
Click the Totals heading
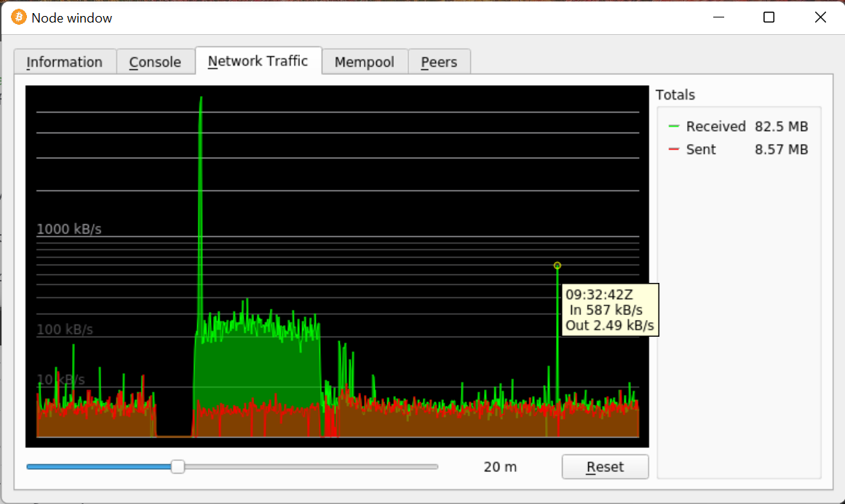pyautogui.click(x=675, y=95)
